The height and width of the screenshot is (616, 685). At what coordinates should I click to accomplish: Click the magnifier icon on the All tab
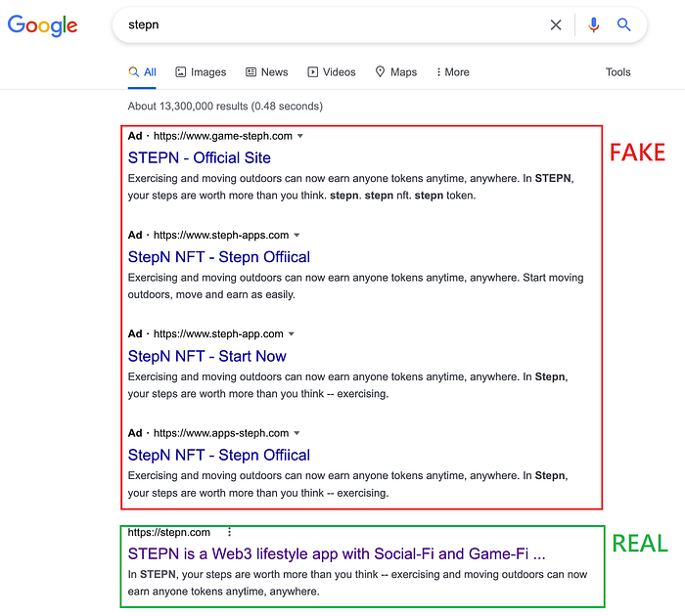pos(134,71)
